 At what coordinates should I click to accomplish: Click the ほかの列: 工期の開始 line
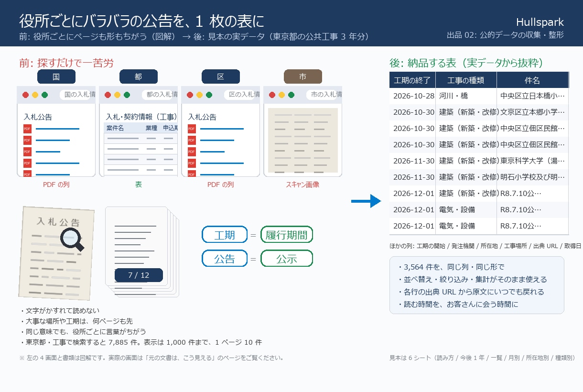[486, 246]
